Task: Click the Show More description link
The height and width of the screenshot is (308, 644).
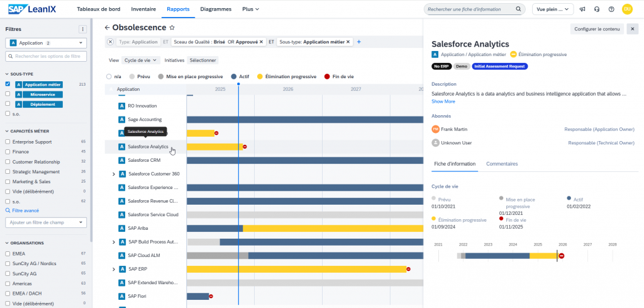Action: coord(443,101)
